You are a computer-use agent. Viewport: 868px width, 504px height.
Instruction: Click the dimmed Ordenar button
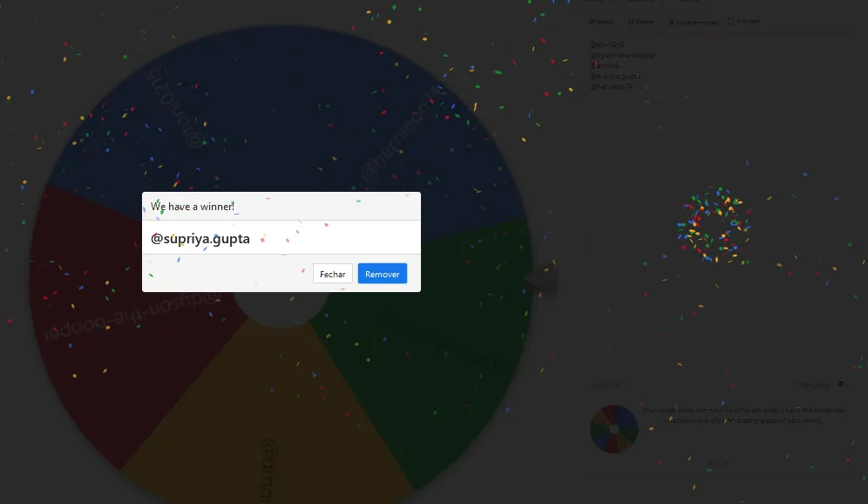coord(641,22)
